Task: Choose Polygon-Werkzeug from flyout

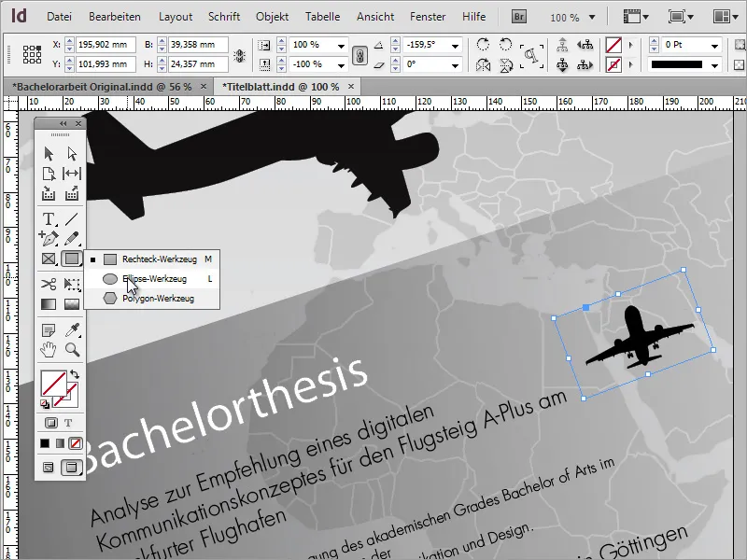Action: [x=152, y=299]
